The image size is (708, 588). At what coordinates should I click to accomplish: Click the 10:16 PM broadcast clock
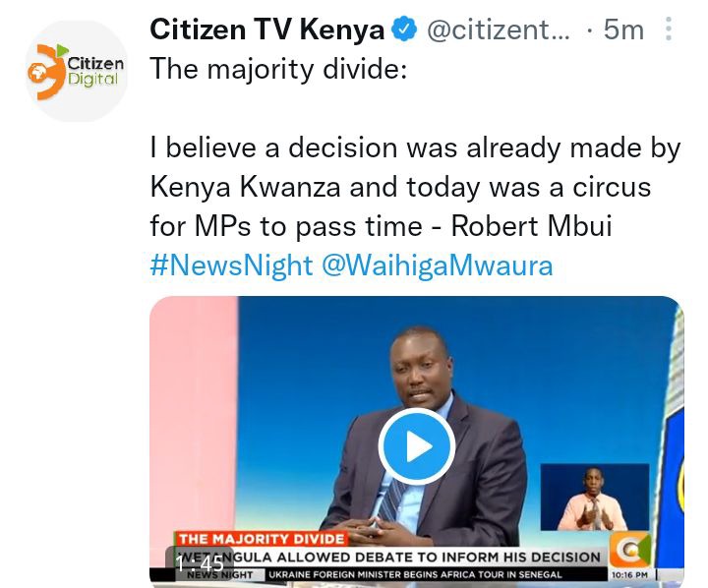click(629, 575)
